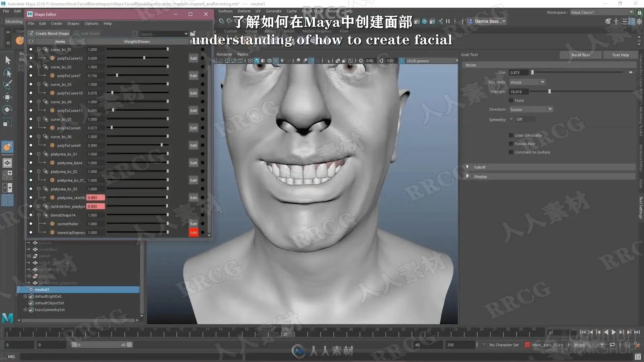Click the eye icon in Shape Editor header

pyautogui.click(x=31, y=42)
